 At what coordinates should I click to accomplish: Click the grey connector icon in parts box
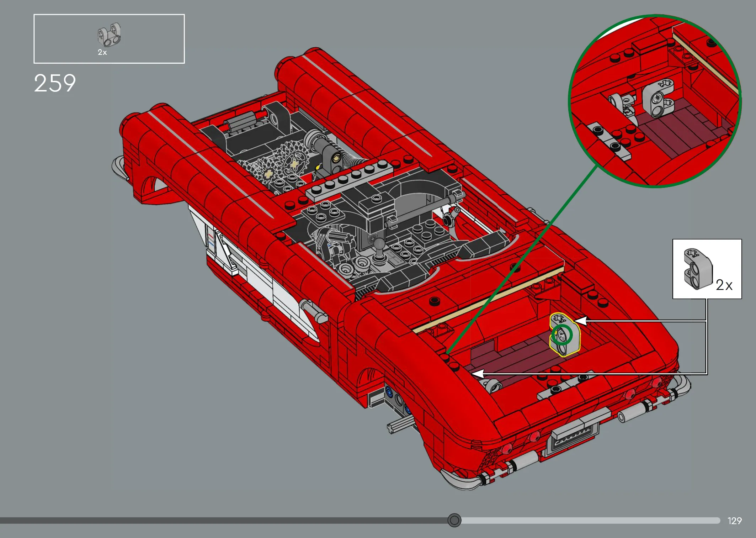[x=109, y=35]
